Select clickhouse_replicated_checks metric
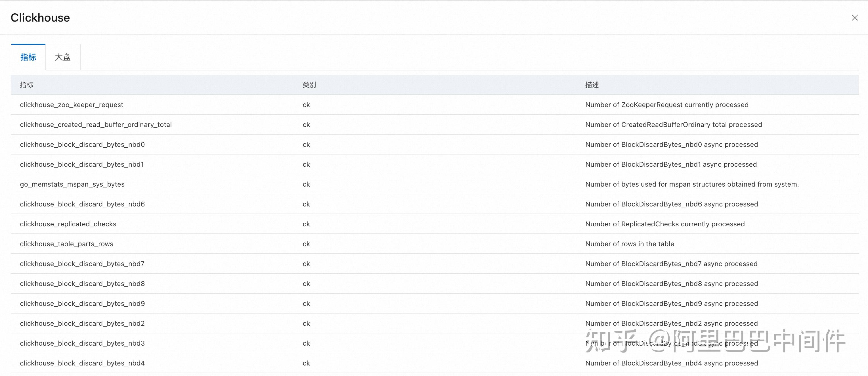This screenshot has width=868, height=376. pos(68,224)
